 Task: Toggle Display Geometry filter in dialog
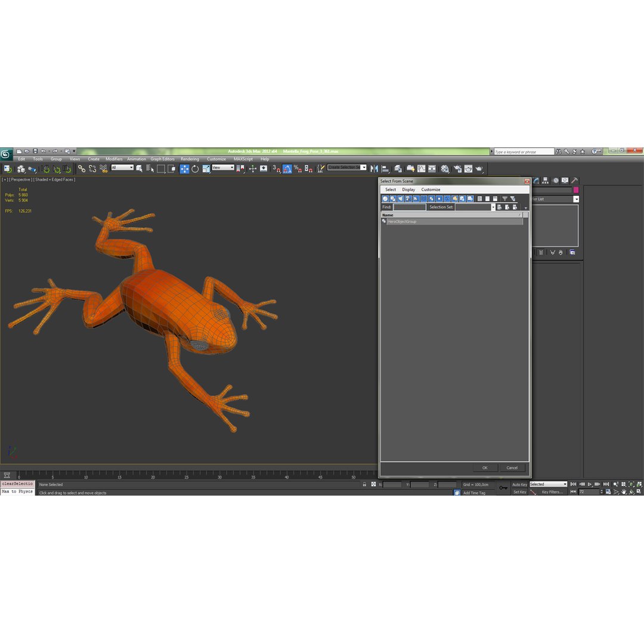[385, 199]
